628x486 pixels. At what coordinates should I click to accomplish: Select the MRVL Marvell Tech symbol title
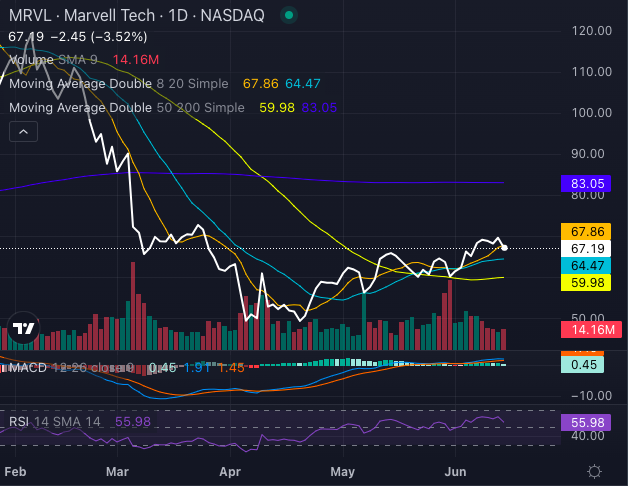tap(137, 16)
